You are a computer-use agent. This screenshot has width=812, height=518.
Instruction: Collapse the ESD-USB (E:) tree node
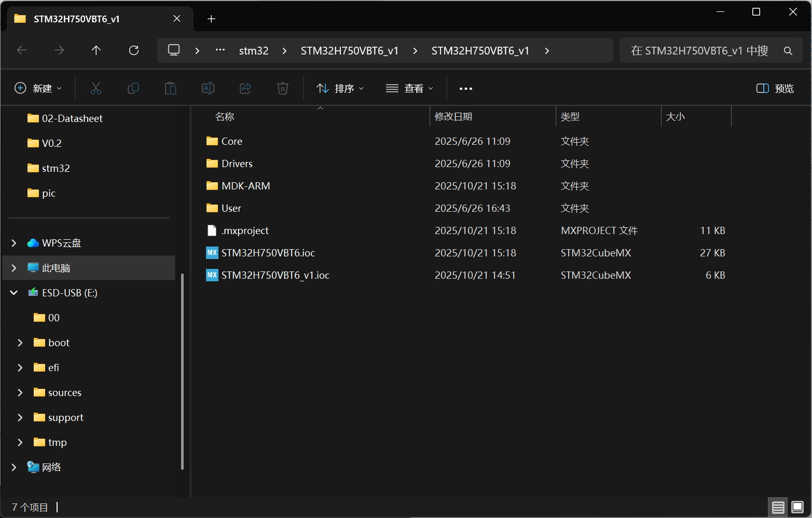[14, 293]
